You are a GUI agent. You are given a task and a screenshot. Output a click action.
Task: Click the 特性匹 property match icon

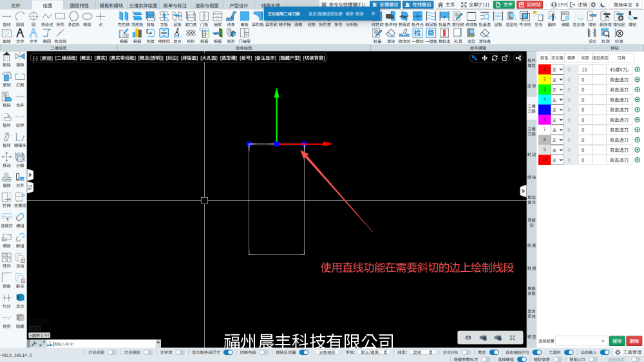click(x=164, y=35)
